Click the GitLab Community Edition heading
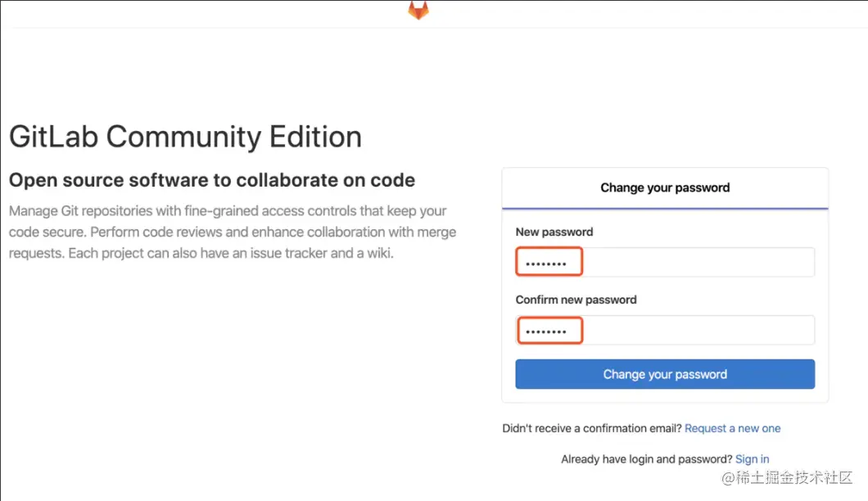The image size is (868, 501). click(185, 137)
